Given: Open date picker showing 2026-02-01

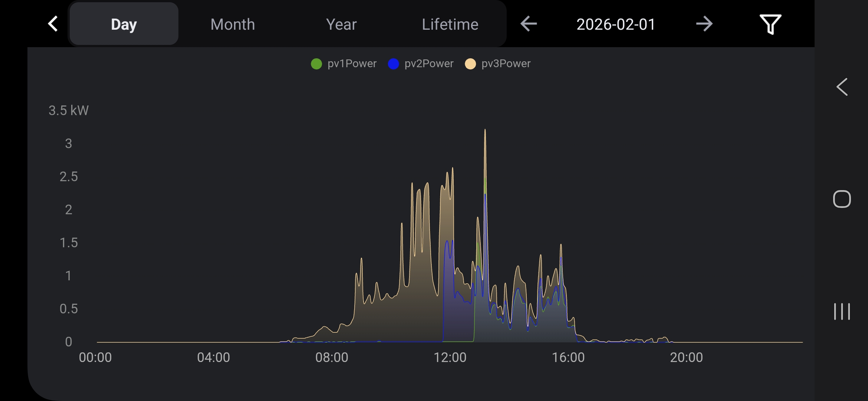Looking at the screenshot, I should pos(616,24).
